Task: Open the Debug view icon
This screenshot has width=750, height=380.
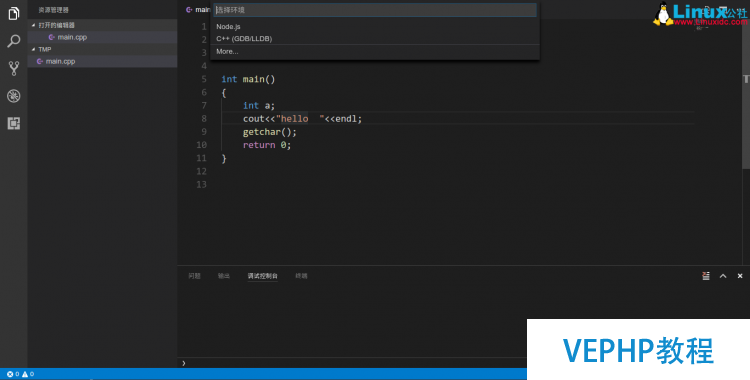Action: [14, 96]
